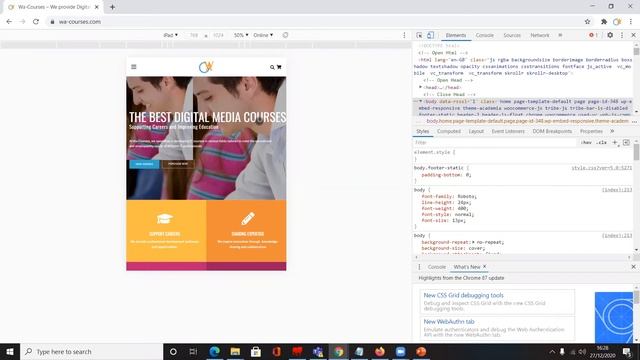
Task: Click the pencil Sharing Expertise icon
Action: 248,219
